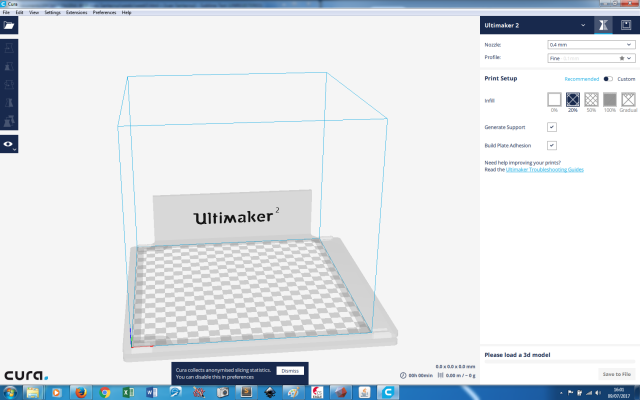Open the View menu
Viewport: 640px width, 400px height.
(34, 12)
